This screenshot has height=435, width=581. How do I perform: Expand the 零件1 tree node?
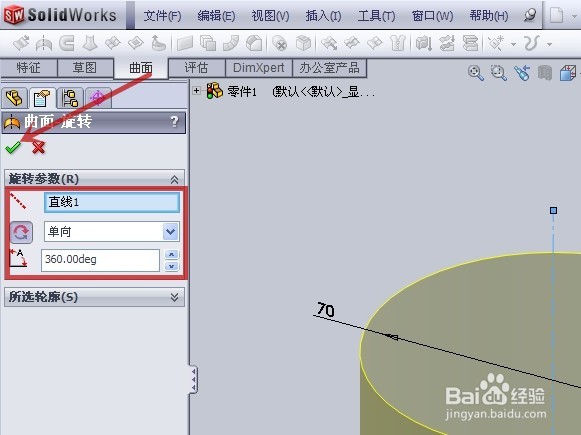(x=196, y=90)
